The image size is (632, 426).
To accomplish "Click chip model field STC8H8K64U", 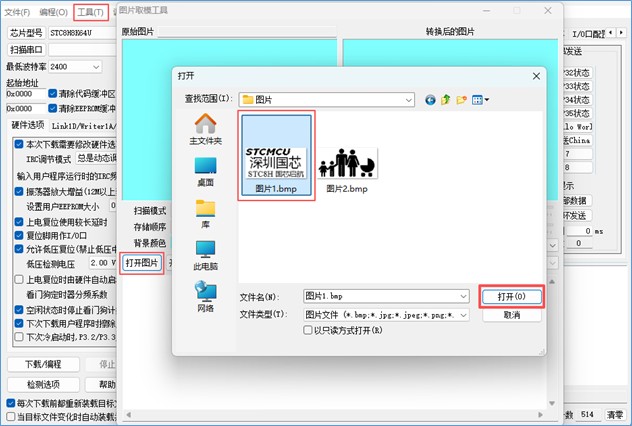I will [x=83, y=33].
